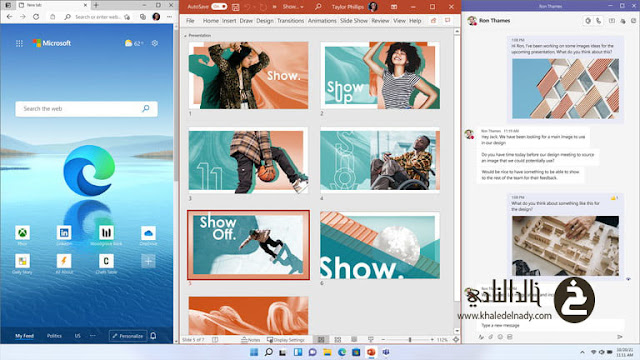This screenshot has width=640, height=360.
Task: Click the Personalize button in Edge
Action: coord(128,336)
